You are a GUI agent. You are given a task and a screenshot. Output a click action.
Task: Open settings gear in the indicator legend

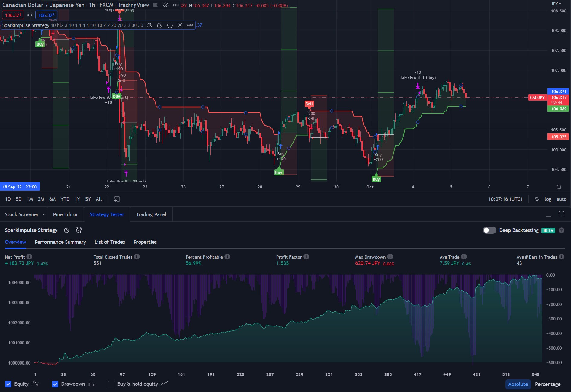(159, 25)
